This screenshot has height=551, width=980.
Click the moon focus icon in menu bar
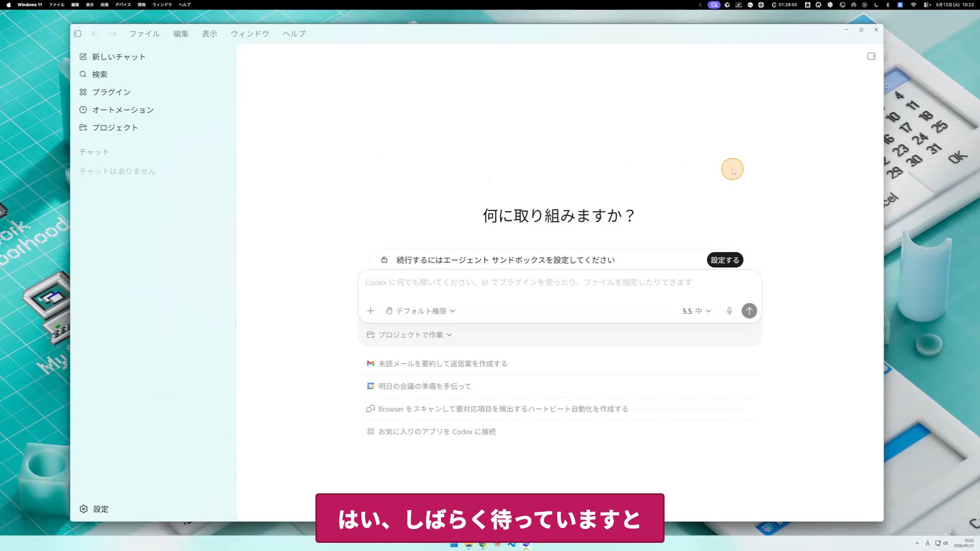point(876,5)
